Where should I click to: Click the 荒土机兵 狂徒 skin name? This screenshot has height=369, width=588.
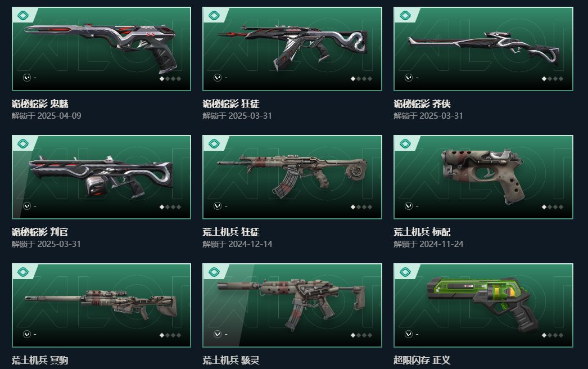(231, 232)
